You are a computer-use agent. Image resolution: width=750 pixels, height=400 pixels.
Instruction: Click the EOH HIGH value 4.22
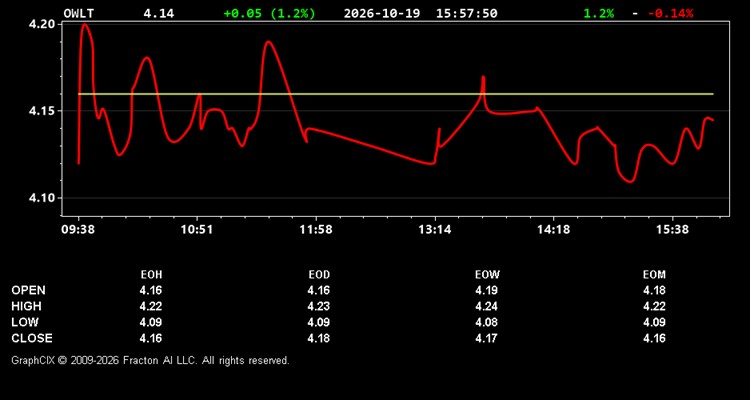point(151,306)
